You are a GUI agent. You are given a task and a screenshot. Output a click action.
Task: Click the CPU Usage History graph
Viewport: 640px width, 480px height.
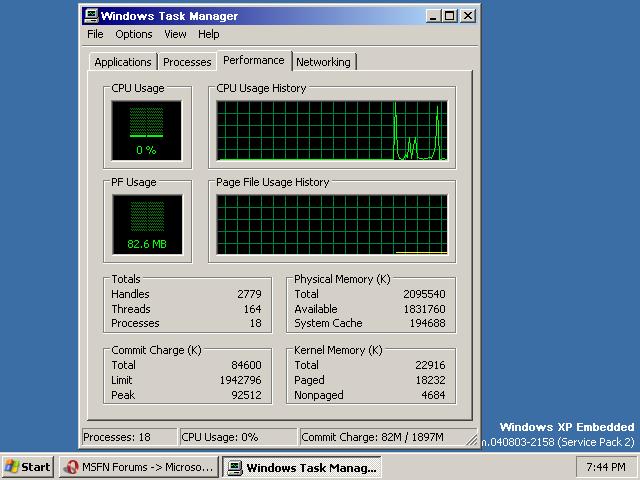332,131
